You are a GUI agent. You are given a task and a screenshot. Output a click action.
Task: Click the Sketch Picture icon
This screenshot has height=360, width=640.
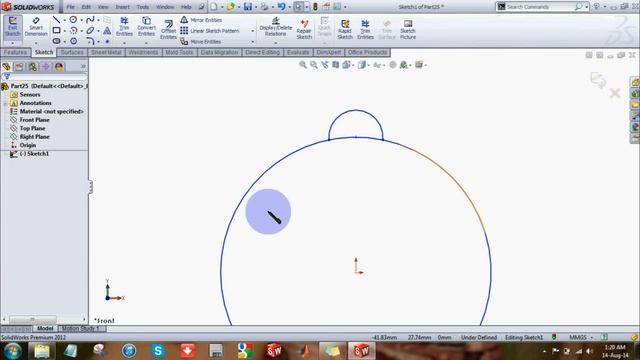(x=408, y=30)
